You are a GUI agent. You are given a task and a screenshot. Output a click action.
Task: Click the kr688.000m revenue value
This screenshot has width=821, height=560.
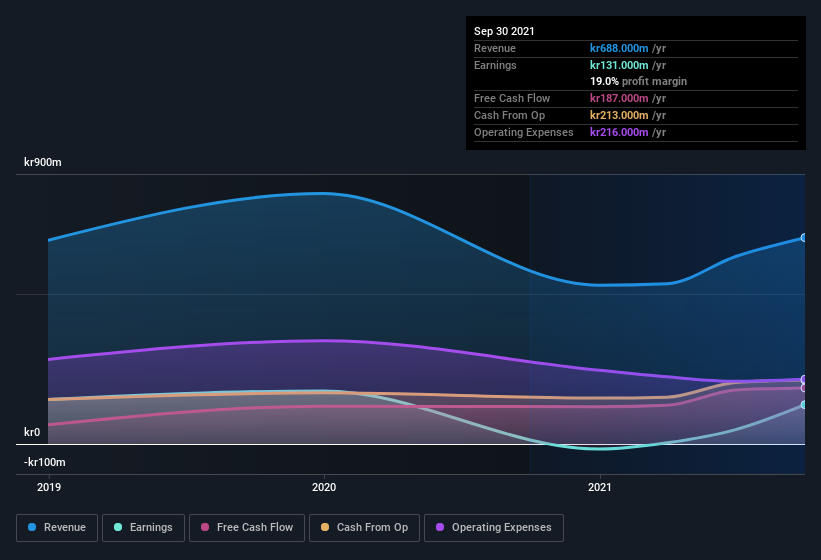click(619, 48)
